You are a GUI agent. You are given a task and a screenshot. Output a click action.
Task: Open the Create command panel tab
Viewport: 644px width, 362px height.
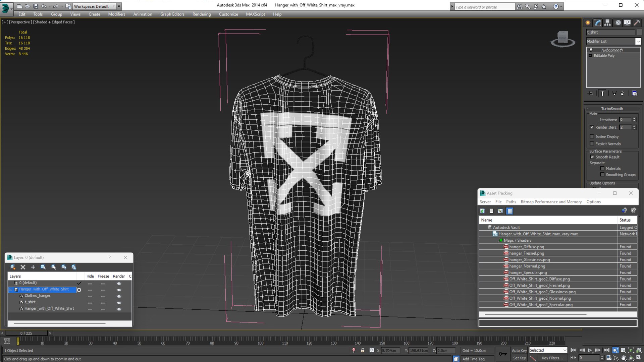click(588, 23)
